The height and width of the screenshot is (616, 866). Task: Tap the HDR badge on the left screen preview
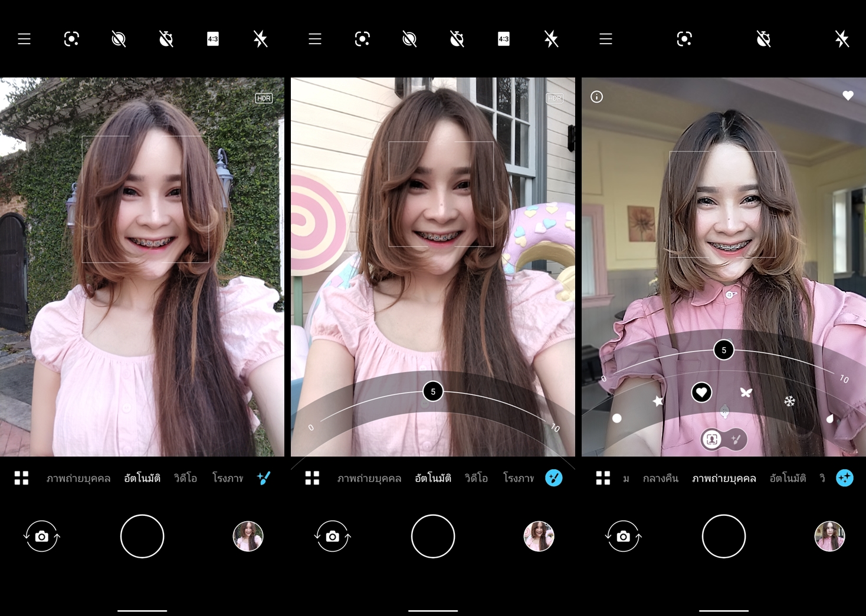click(x=264, y=98)
